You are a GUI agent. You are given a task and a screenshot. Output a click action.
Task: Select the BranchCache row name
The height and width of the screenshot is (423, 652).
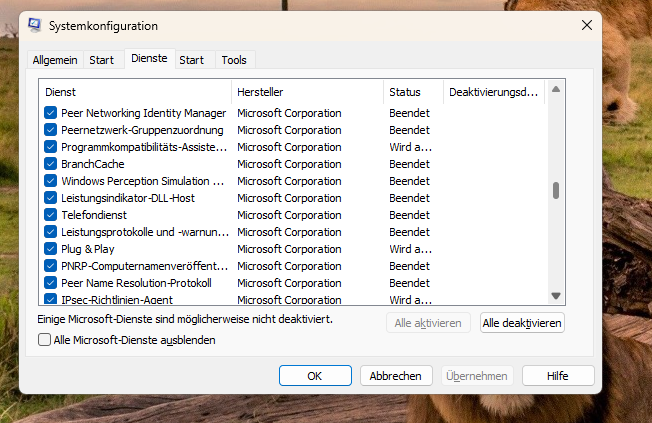click(93, 164)
